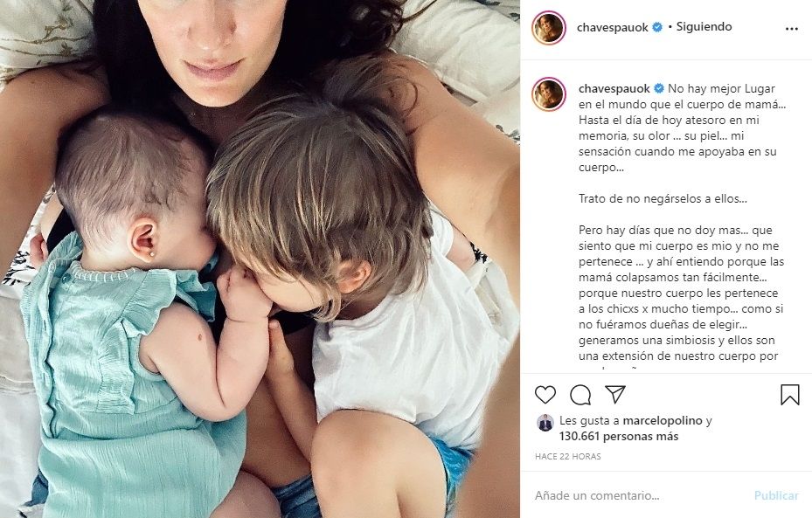Open the three-dots more options menu
The width and height of the screenshot is (812, 518).
(x=792, y=29)
